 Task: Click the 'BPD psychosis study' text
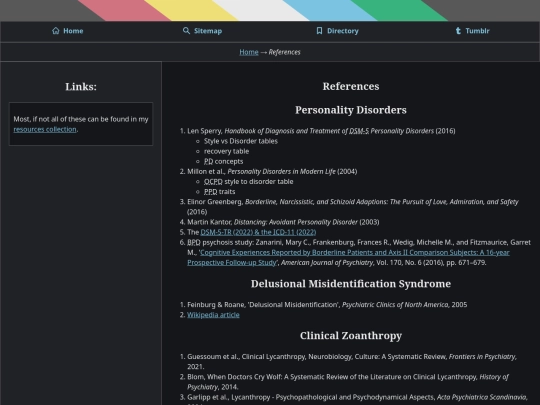pyautogui.click(x=220, y=242)
